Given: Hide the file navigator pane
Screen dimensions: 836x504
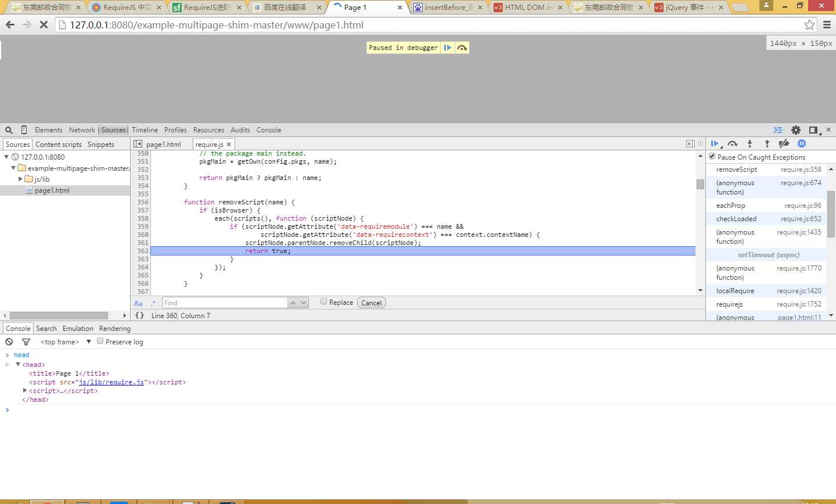Looking at the screenshot, I should point(138,144).
